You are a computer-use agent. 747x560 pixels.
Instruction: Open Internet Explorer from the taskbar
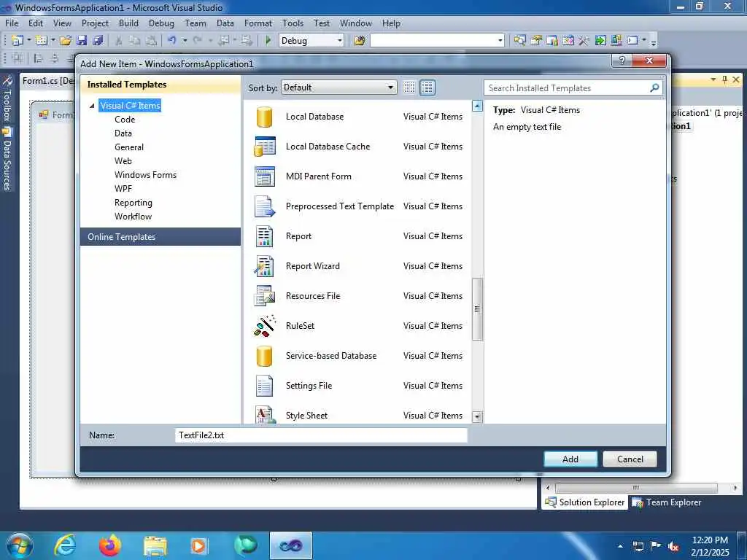(65, 545)
